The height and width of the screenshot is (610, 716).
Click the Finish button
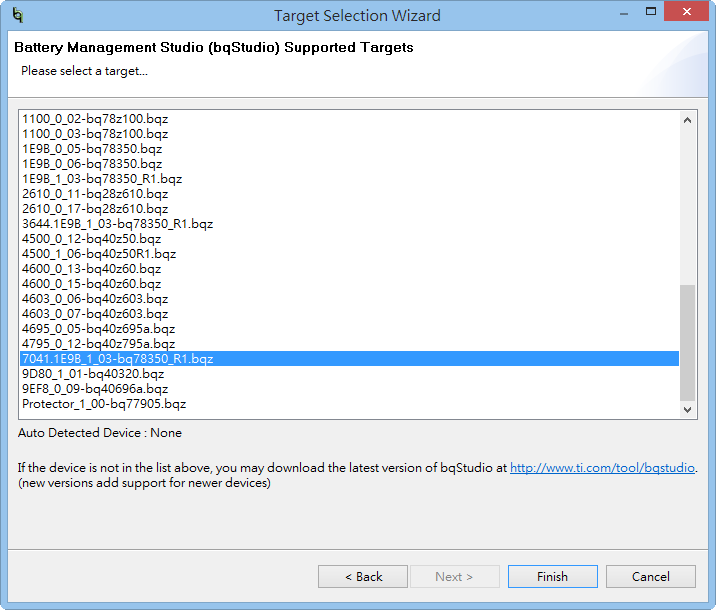tap(553, 577)
